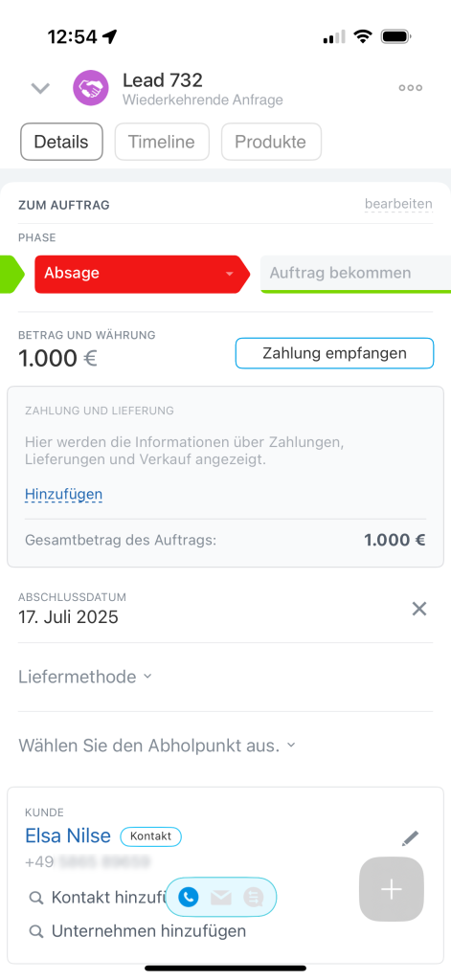Screen dimensions: 451x980
Task: Expand the Liefermethode dropdown
Action: (x=85, y=677)
